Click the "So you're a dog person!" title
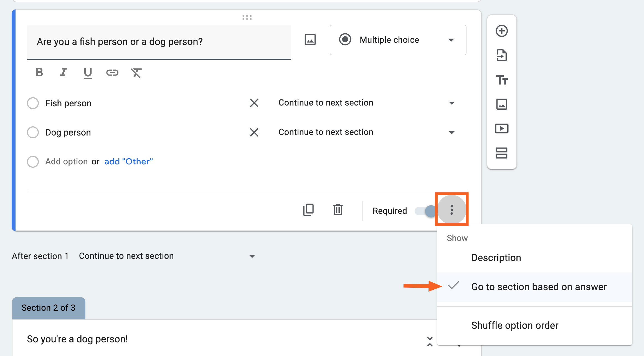Image resolution: width=644 pixels, height=356 pixels. (x=77, y=339)
